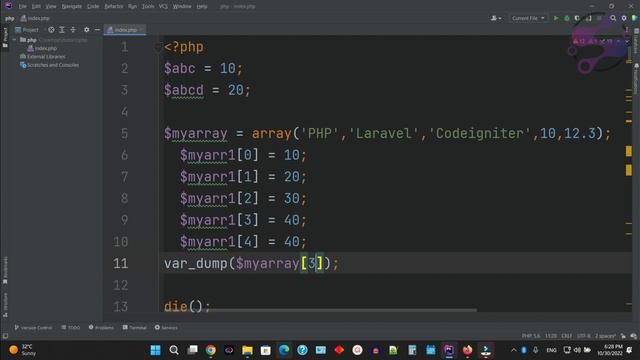This screenshot has width=640, height=360.
Task: Select Scratches and Consoles node
Action: (x=49, y=65)
